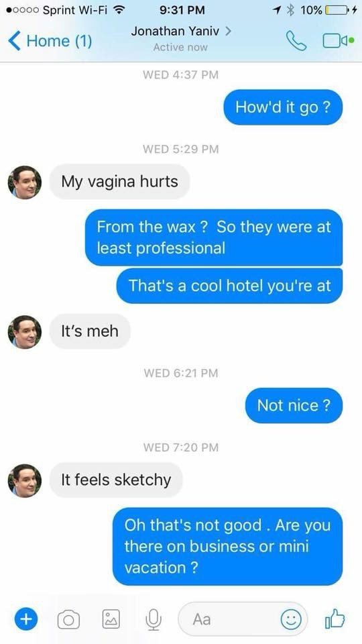The width and height of the screenshot is (362, 644).
Task: Select the "How'd it go ?" message bubble
Action: 283,107
